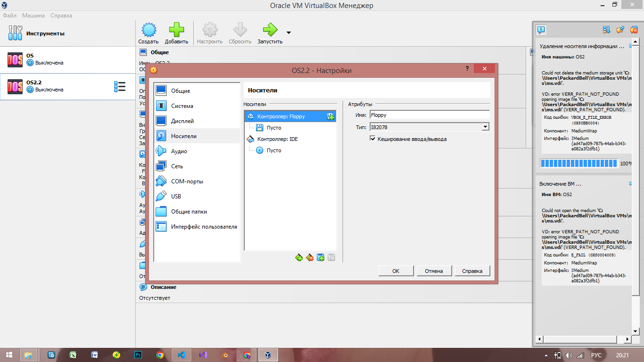Screen dimensions: 644x362
Task: Click add attachment icon on Floppy controller row
Action: (x=331, y=116)
